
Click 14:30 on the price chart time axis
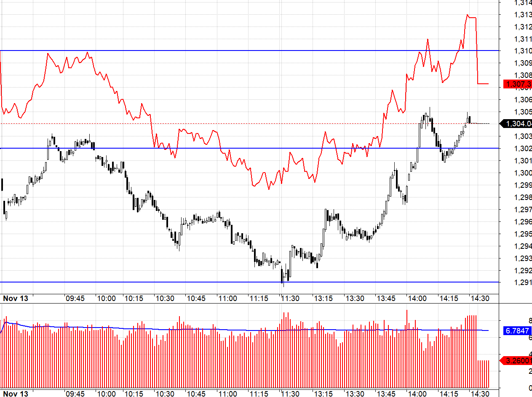480,298
